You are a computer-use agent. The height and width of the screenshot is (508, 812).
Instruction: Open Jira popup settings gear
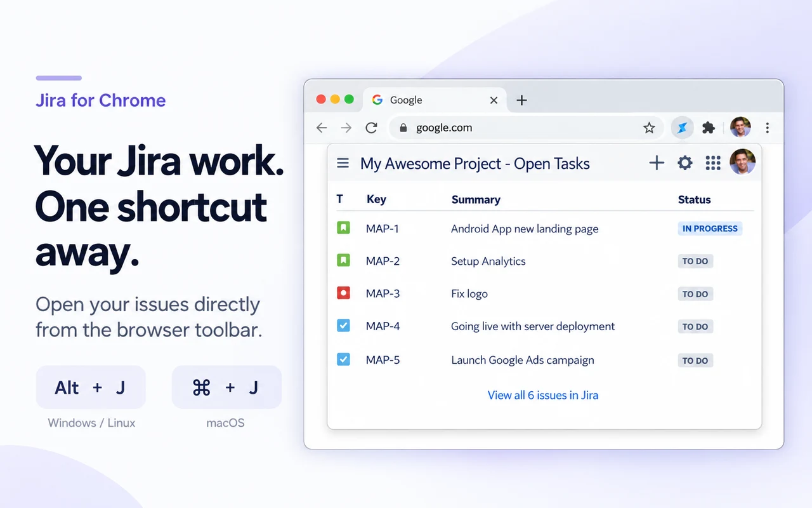pos(685,163)
